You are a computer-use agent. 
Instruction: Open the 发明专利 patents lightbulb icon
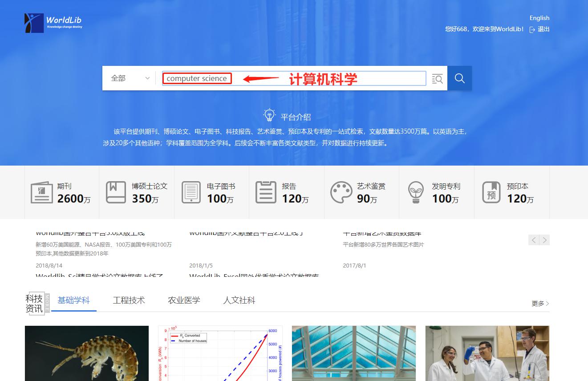click(x=416, y=192)
